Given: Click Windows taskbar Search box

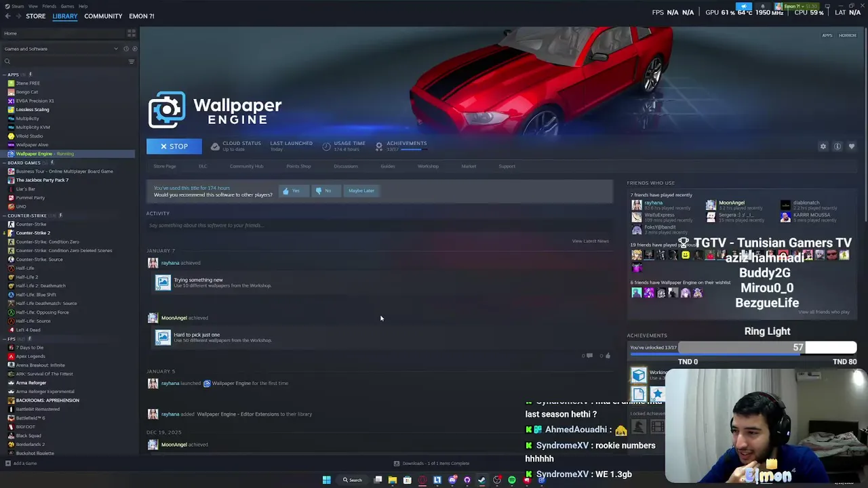Looking at the screenshot, I should click(x=353, y=480).
